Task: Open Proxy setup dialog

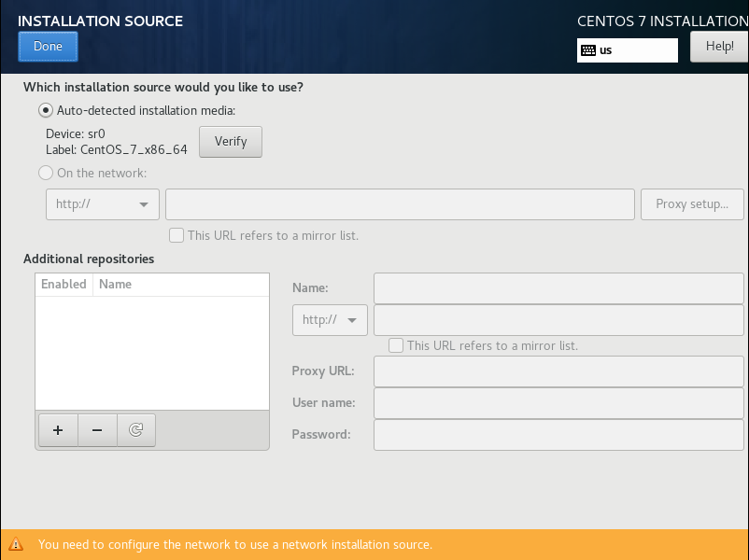Action: (x=692, y=204)
